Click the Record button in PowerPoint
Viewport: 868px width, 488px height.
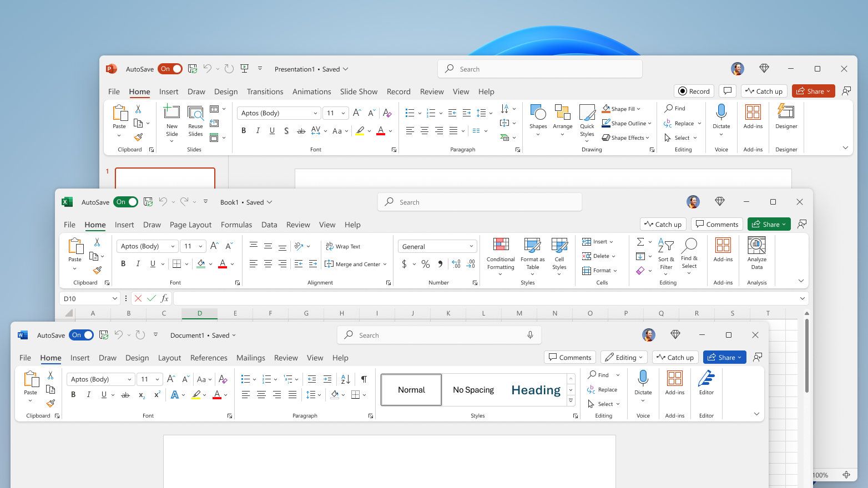[693, 91]
